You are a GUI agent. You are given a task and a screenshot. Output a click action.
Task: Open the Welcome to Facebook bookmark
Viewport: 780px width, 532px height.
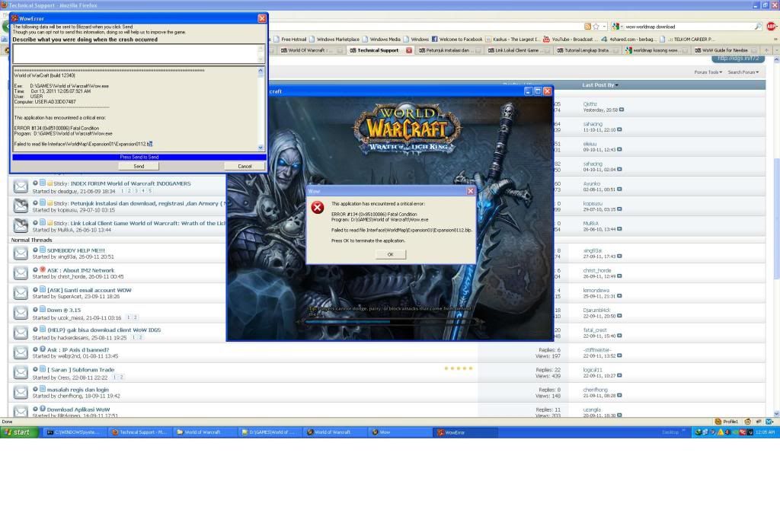457,39
